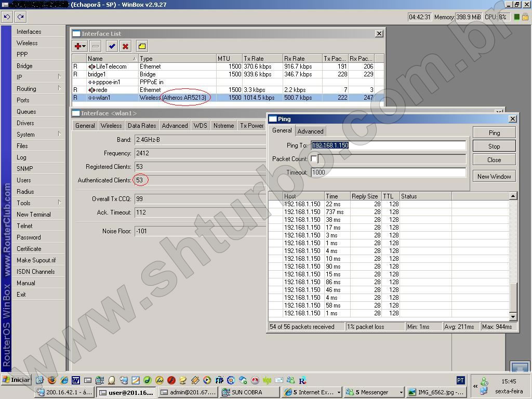532x399 pixels.
Task: Expand the Tools submenu
Action: pos(37,203)
